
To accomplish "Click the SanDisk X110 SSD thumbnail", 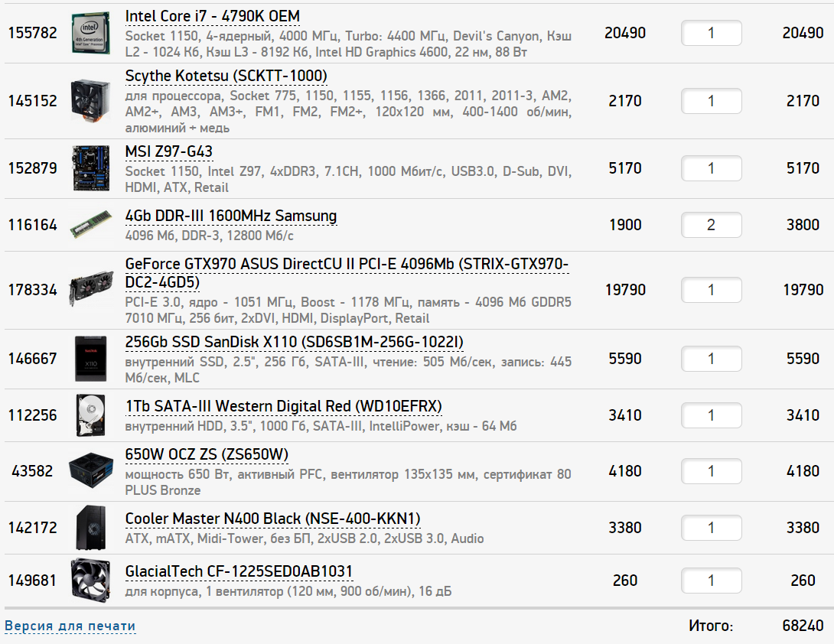I will pyautogui.click(x=90, y=359).
